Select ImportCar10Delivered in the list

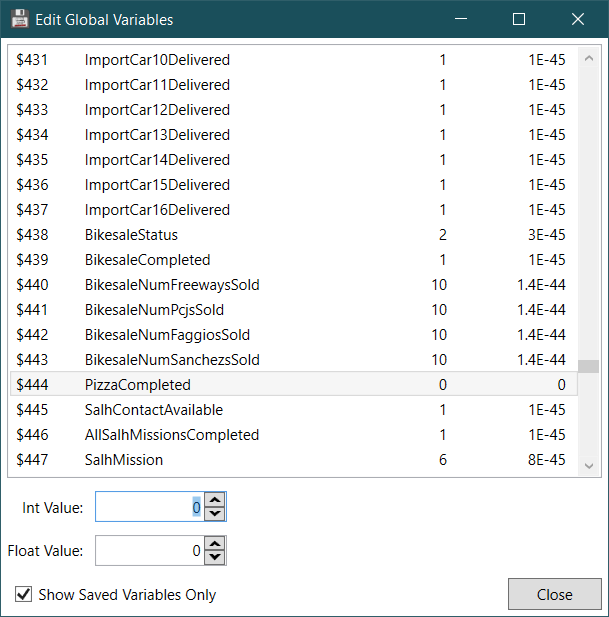(x=157, y=60)
